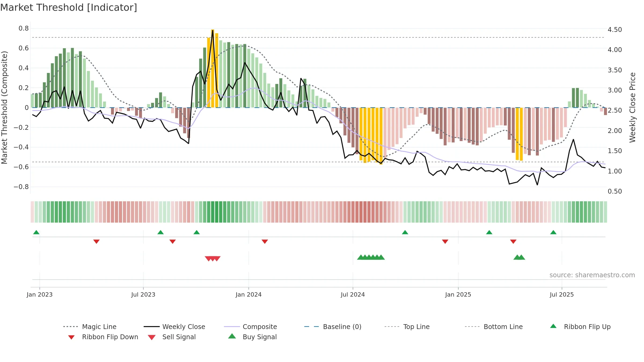Click the green triangle icon beside Ribbon Flip Up

(553, 326)
